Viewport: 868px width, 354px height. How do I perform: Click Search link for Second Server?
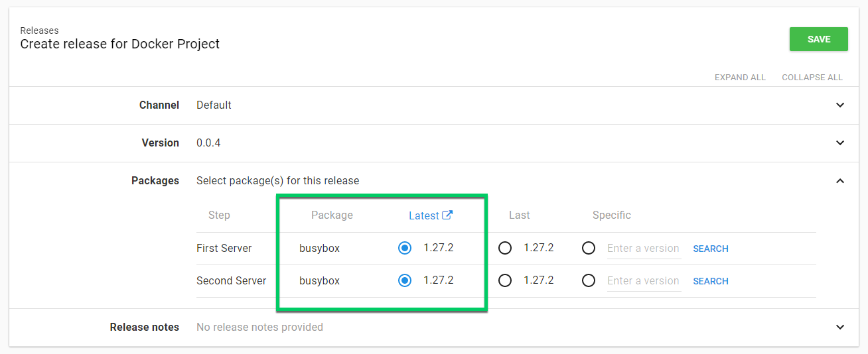tap(710, 281)
